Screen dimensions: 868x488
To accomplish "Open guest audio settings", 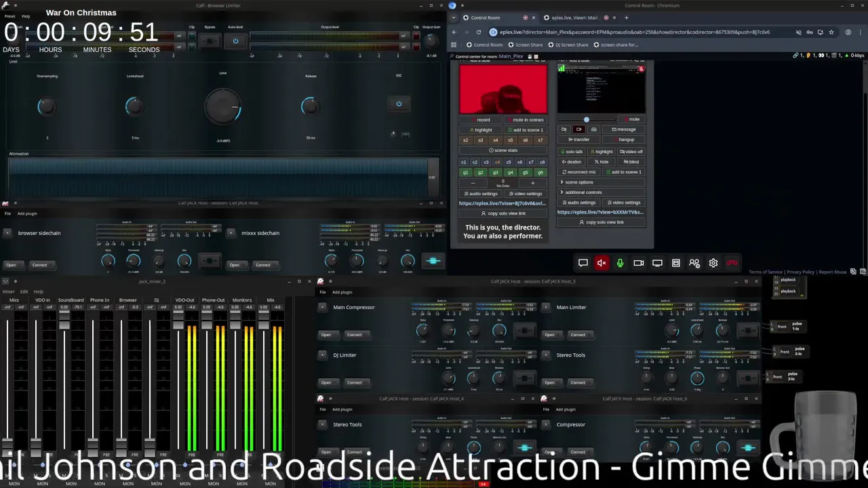I will (579, 203).
